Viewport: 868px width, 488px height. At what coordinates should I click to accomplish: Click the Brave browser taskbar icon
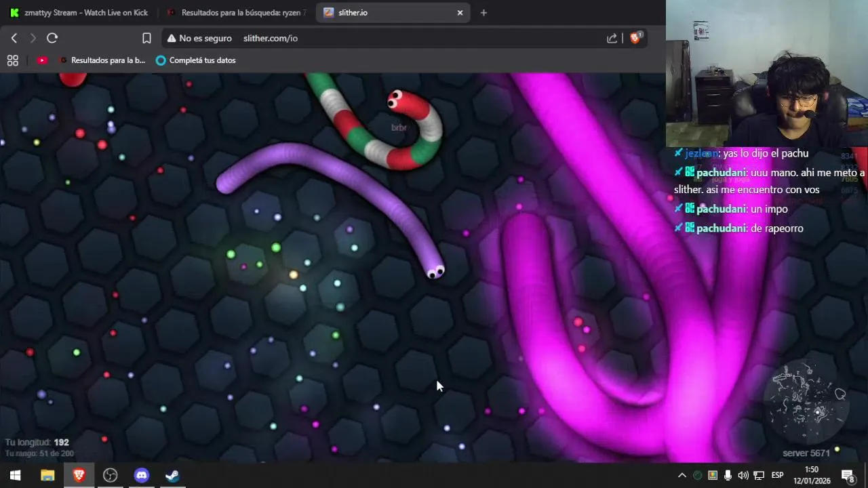pyautogui.click(x=79, y=476)
